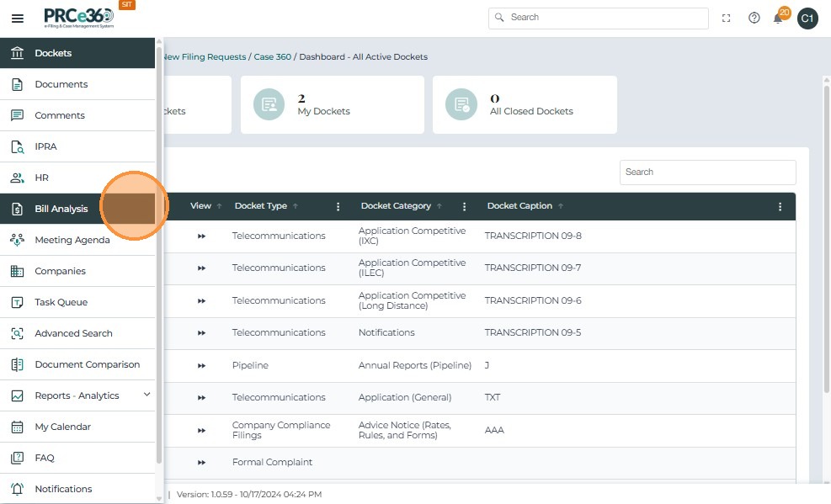
Task: Click the view arrow for TRANSCRIPTION 09-8
Action: pyautogui.click(x=201, y=236)
